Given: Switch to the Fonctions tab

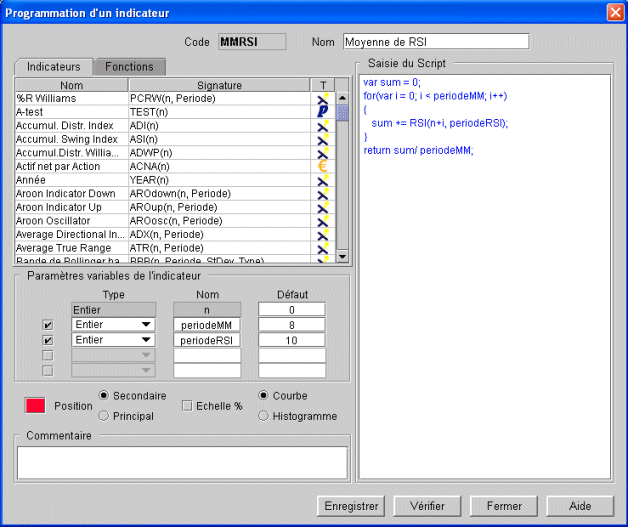Looking at the screenshot, I should pos(129,67).
